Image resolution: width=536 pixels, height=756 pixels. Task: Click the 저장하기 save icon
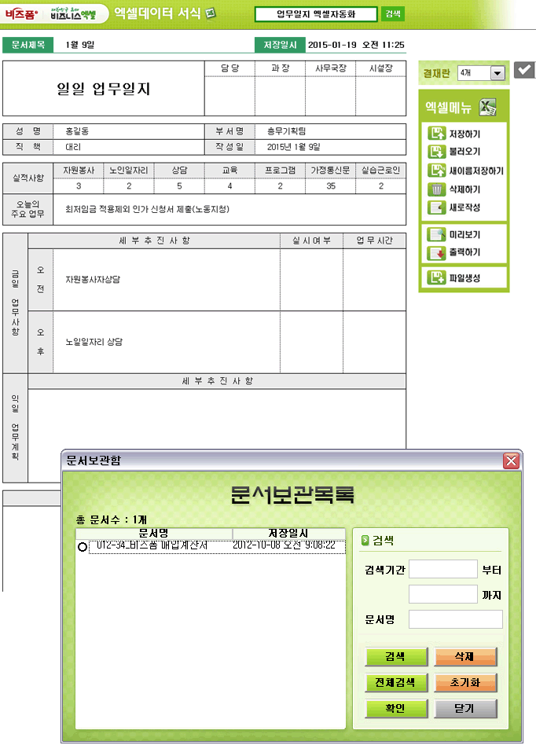(x=437, y=134)
